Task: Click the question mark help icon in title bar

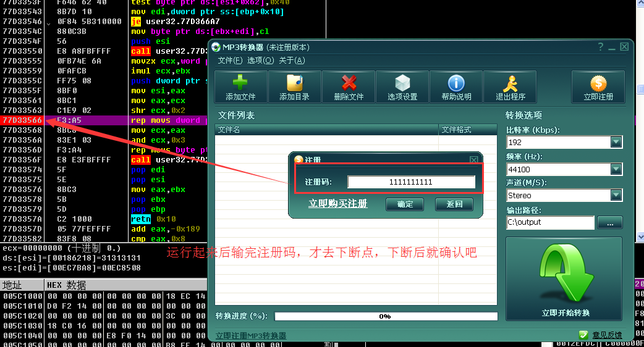Action: [x=601, y=47]
